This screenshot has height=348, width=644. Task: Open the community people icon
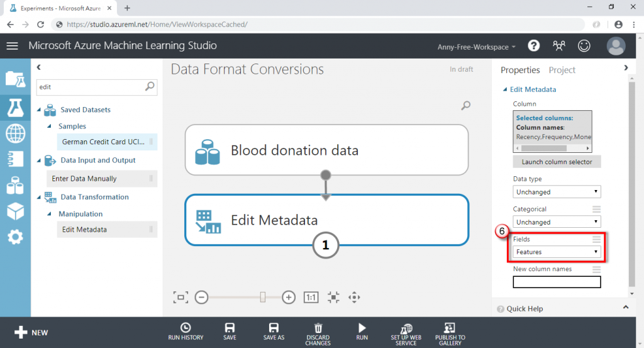tap(559, 45)
